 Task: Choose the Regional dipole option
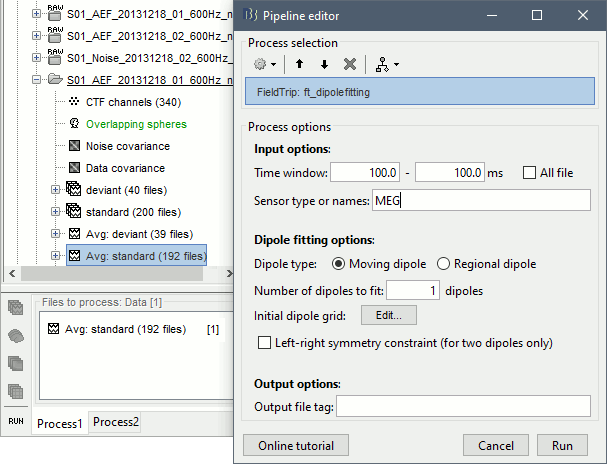click(x=444, y=264)
